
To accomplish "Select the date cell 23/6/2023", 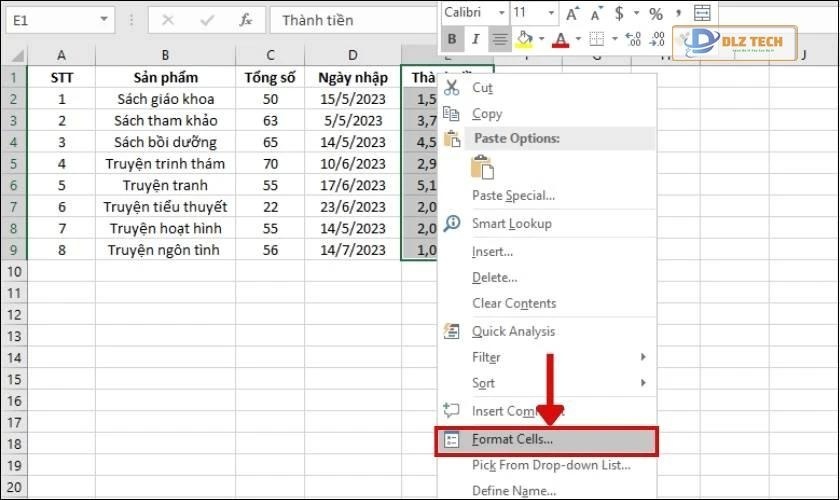I will (352, 207).
